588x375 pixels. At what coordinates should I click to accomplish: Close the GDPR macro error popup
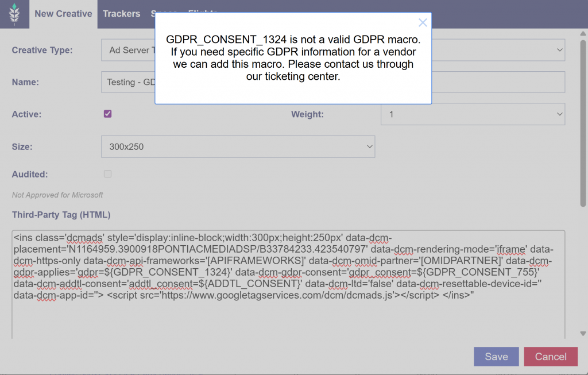coord(423,23)
